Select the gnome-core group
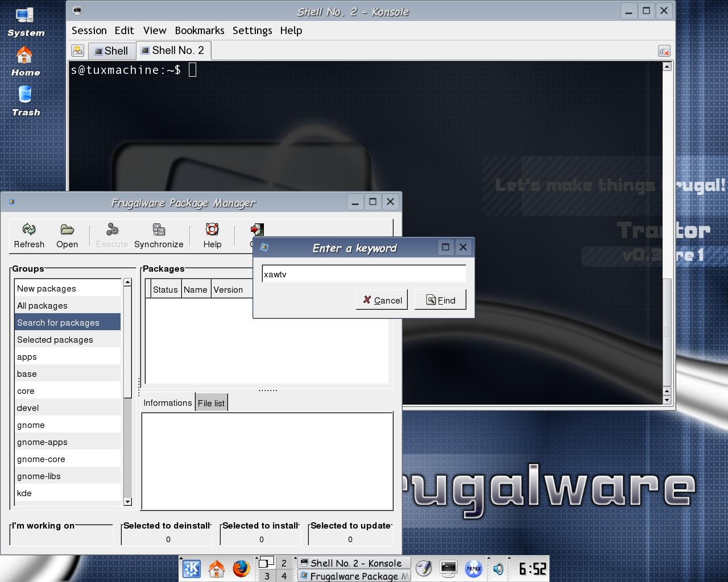The width and height of the screenshot is (728, 582). pyautogui.click(x=68, y=459)
